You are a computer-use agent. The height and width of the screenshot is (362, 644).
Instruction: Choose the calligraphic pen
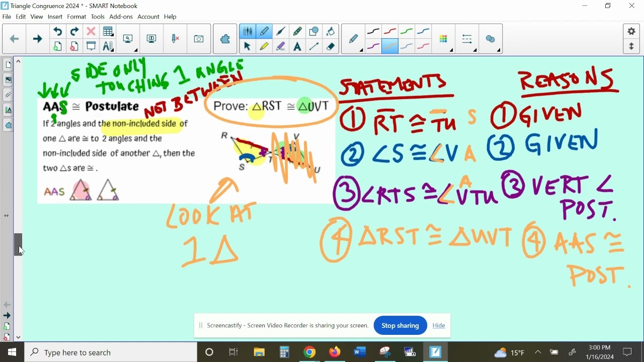coord(281,32)
